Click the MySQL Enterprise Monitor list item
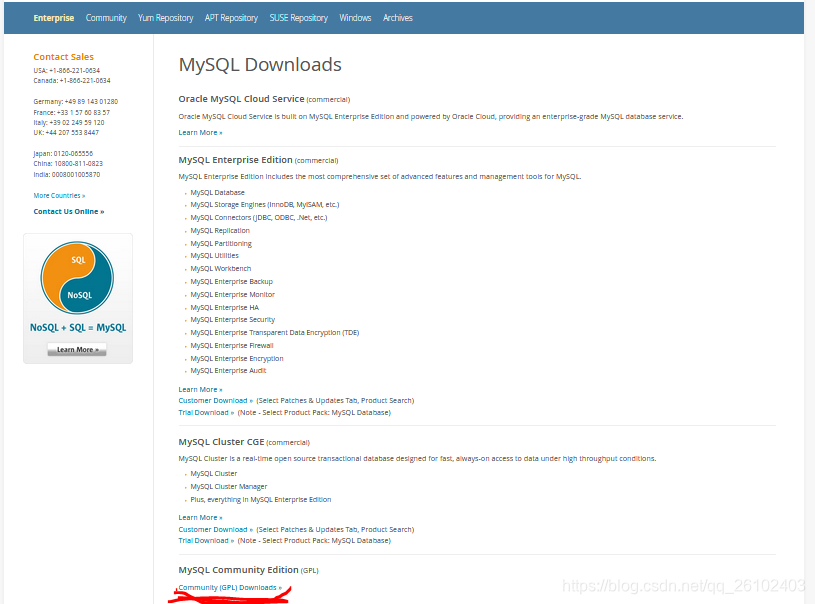 [232, 294]
